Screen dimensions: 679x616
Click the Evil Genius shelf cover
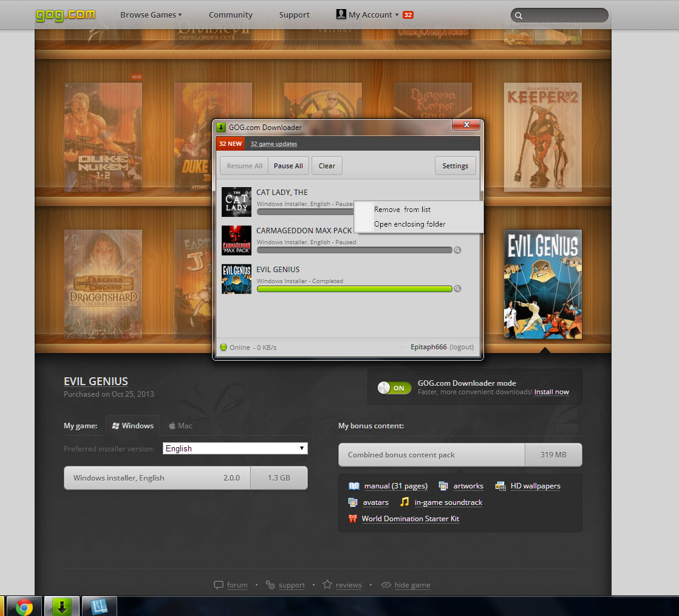pyautogui.click(x=543, y=284)
